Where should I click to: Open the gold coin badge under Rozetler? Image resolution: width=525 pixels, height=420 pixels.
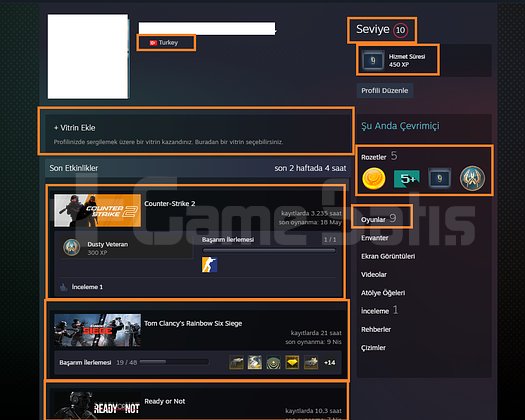pos(374,179)
